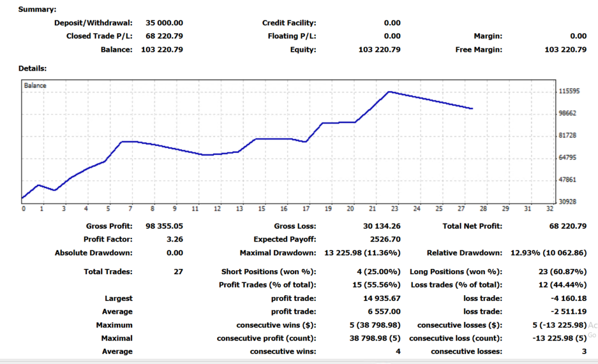Select the Gross Profit value 98 355.05
Viewport: 598px width, 364px height.
pyautogui.click(x=162, y=226)
